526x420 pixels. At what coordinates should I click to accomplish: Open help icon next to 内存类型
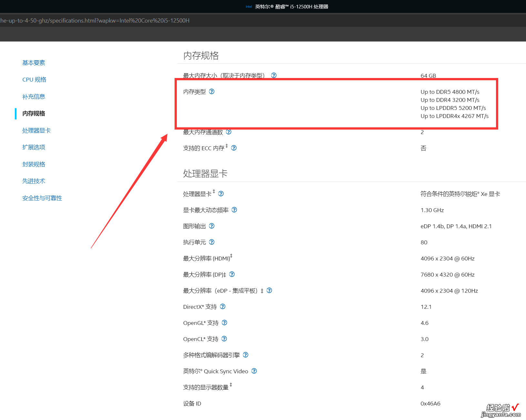[x=212, y=91]
